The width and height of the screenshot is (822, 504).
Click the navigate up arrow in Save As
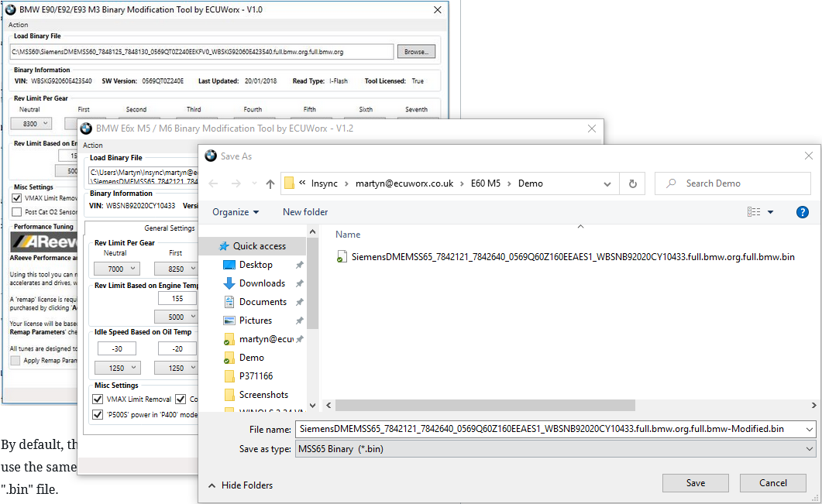[270, 183]
